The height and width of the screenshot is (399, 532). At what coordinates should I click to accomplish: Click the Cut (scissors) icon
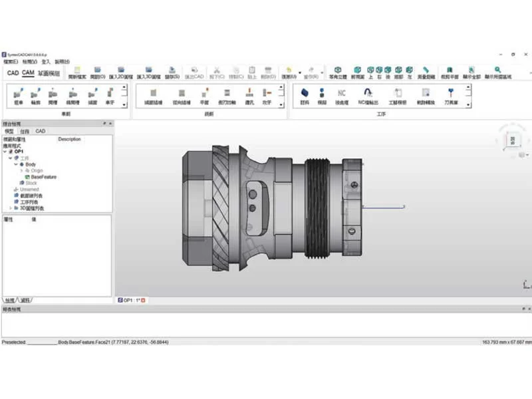coord(217,70)
